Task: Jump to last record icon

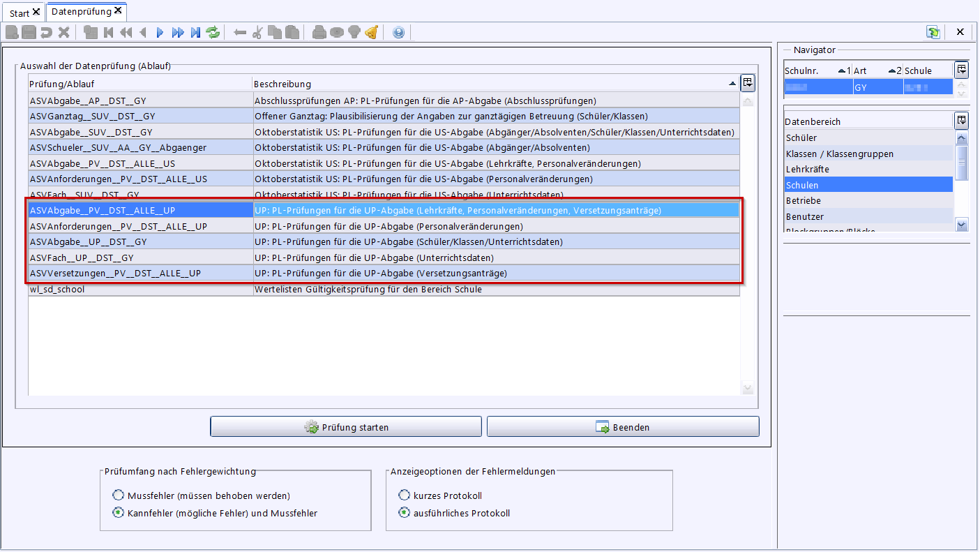Action: pos(195,32)
